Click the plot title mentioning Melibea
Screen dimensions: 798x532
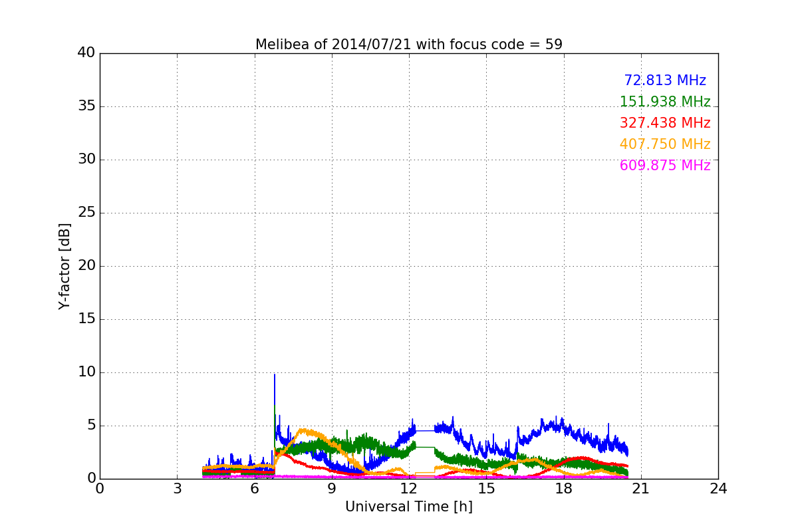409,45
